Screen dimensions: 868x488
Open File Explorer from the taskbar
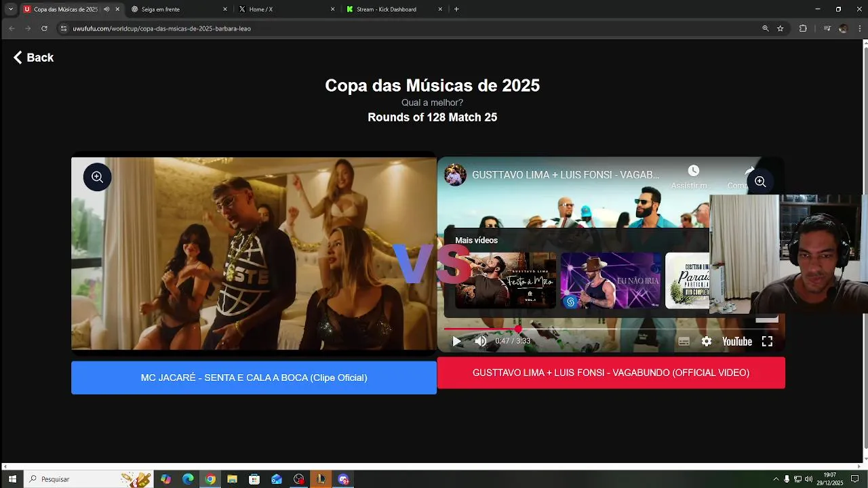pyautogui.click(x=232, y=479)
